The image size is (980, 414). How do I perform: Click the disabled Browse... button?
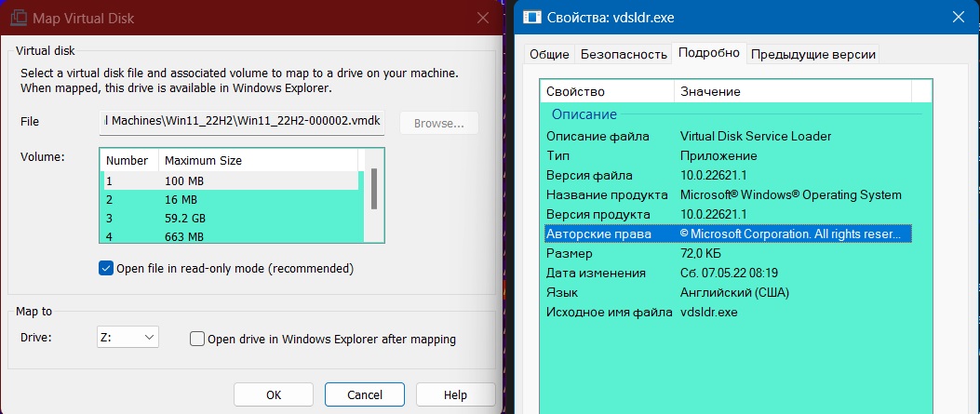coord(438,123)
